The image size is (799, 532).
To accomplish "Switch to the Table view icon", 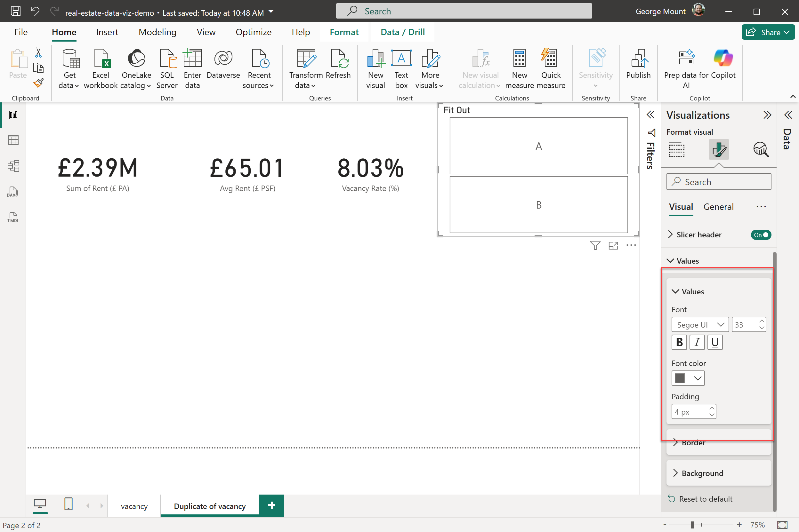I will click(x=13, y=140).
